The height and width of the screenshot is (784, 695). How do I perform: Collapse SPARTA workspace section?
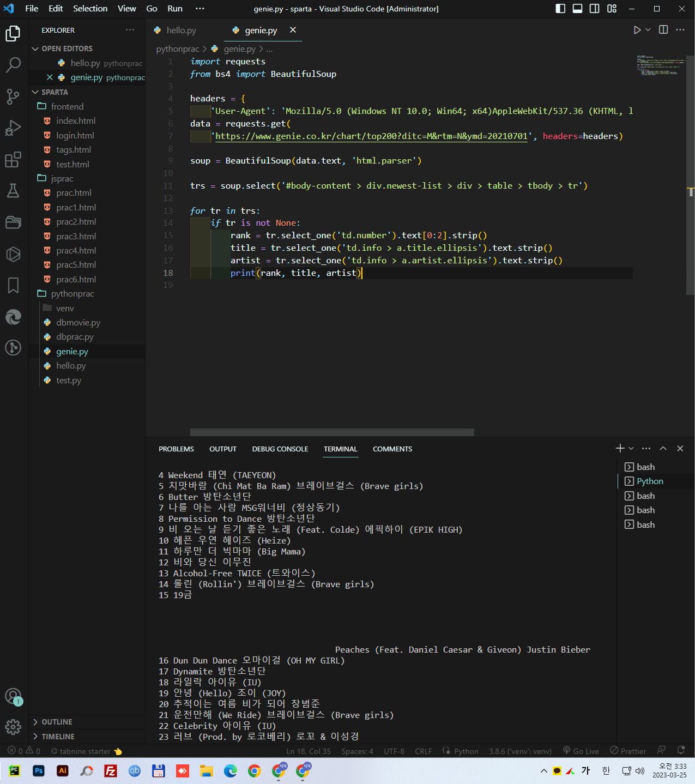[x=87, y=92]
